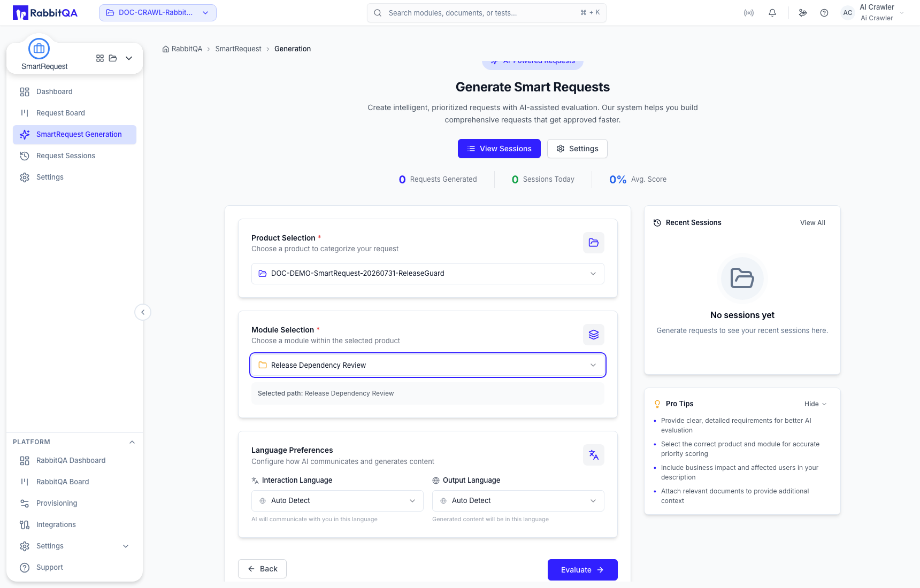Click the Pro Tips lightbulb icon
Viewport: 920px width, 588px height.
[x=657, y=404]
